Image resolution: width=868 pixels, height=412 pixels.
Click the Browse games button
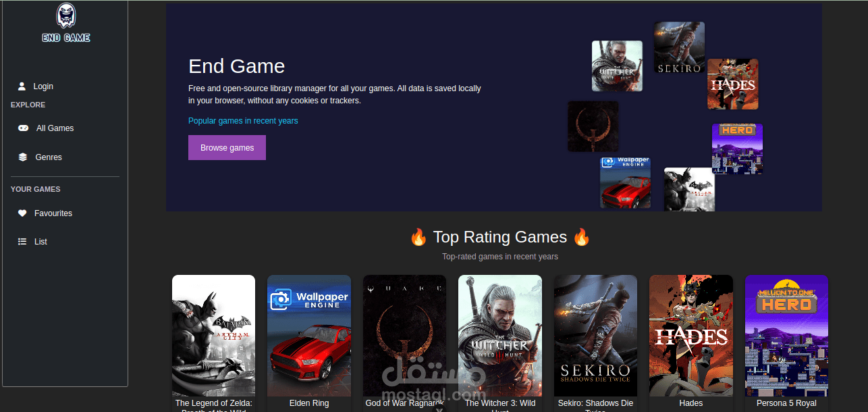pos(227,148)
